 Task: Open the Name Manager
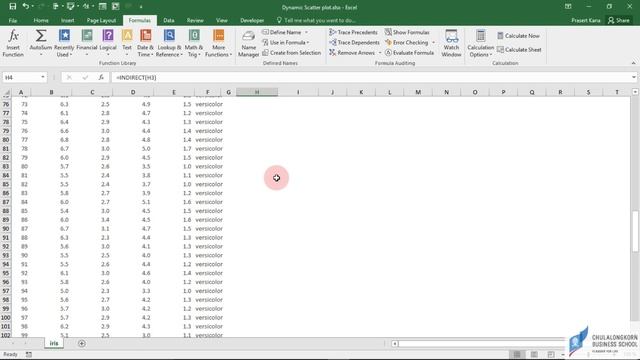(x=249, y=43)
